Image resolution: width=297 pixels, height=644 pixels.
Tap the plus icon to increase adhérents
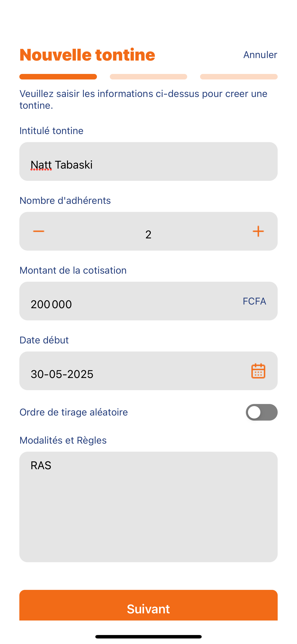[258, 231]
